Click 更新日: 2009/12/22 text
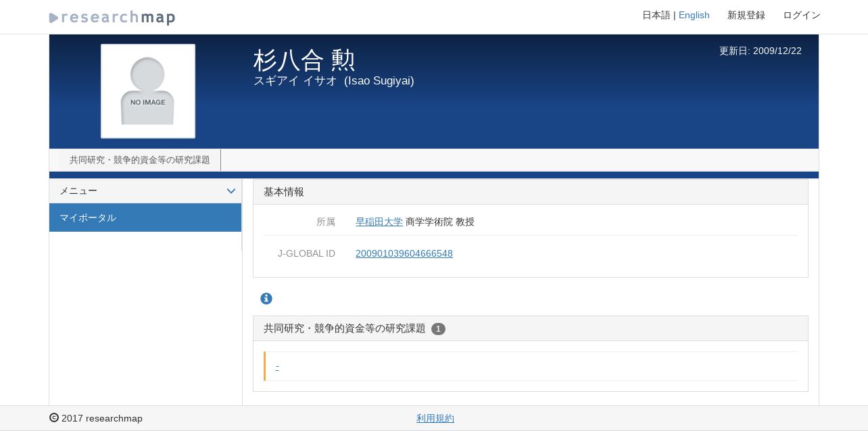 pyautogui.click(x=761, y=51)
